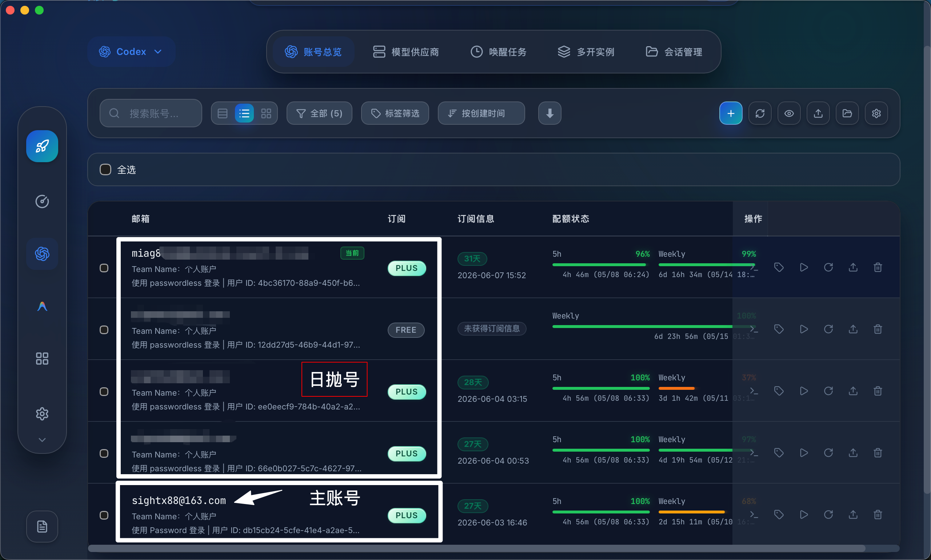Viewport: 931px width, 560px height.
Task: Click the 未获得订阅信息 badge
Action: 492,329
